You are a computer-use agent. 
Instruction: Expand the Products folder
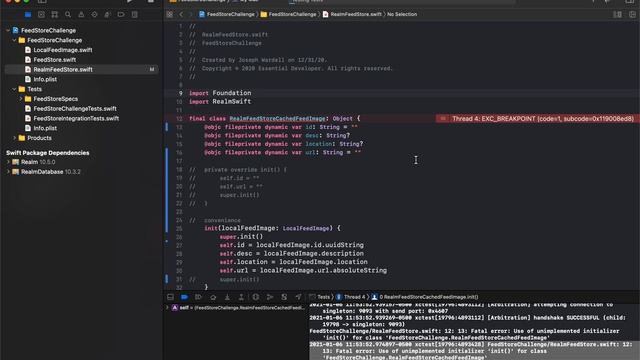pos(14,138)
